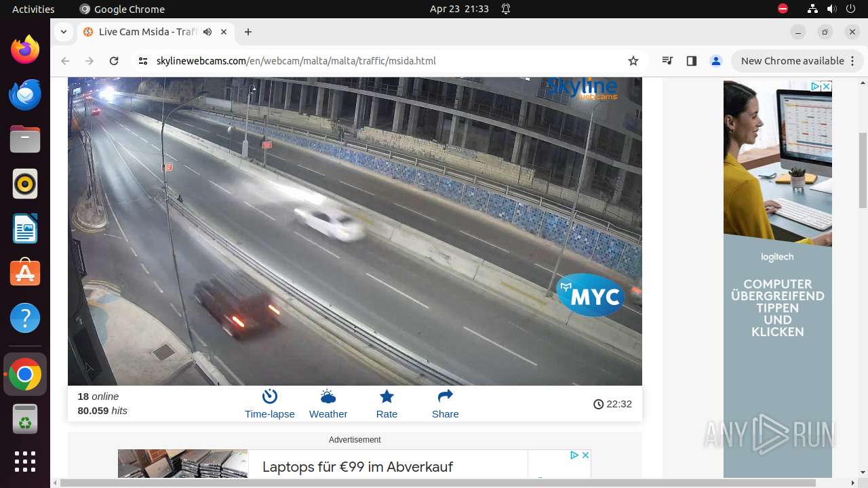Screen dimensions: 868x488
Task: Launch Thunderbird mail from dock
Action: coord(25,94)
